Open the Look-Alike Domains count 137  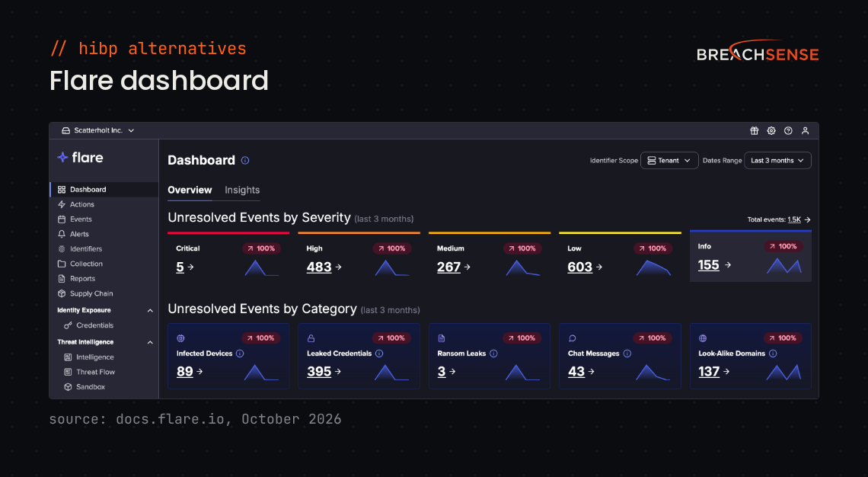coord(709,372)
